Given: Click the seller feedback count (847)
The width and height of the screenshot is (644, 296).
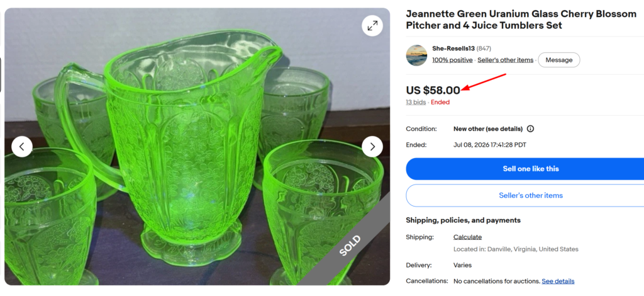Looking at the screenshot, I should tap(484, 48).
